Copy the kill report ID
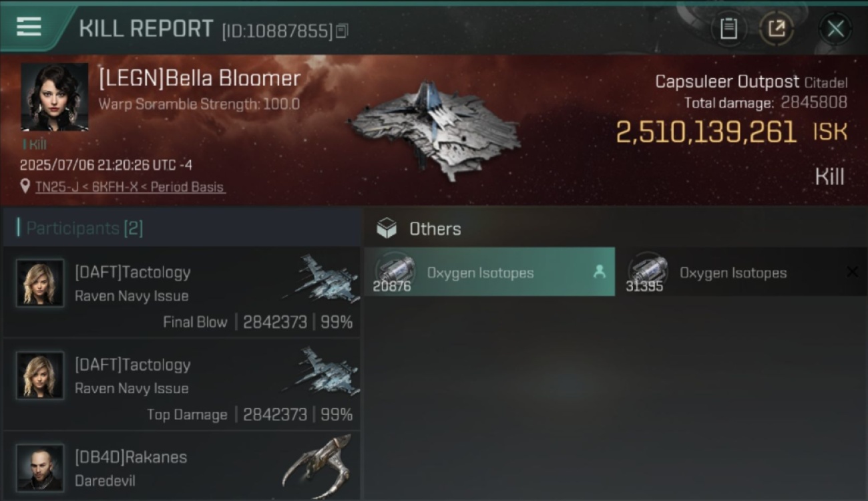The height and width of the screenshot is (501, 868). click(342, 31)
